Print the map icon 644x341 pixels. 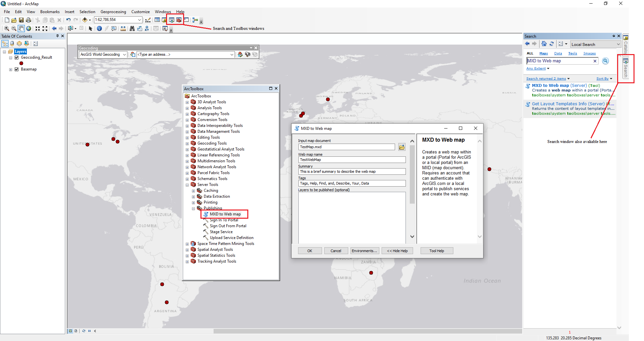pyautogui.click(x=28, y=20)
